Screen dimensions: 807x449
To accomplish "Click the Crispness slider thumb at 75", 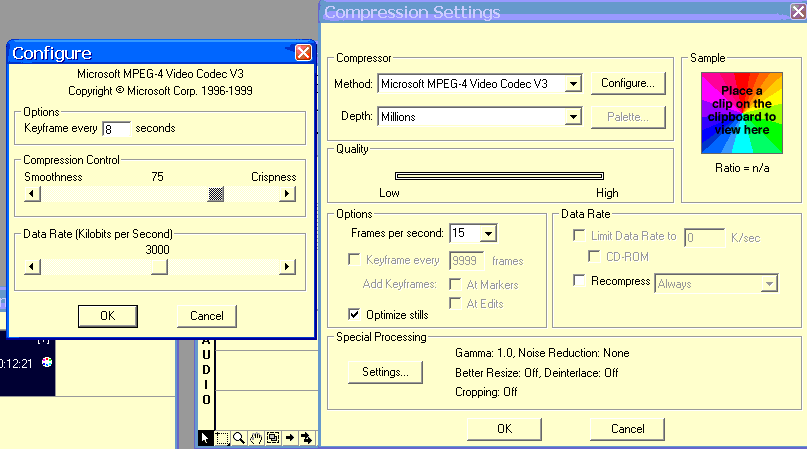I will (x=216, y=194).
